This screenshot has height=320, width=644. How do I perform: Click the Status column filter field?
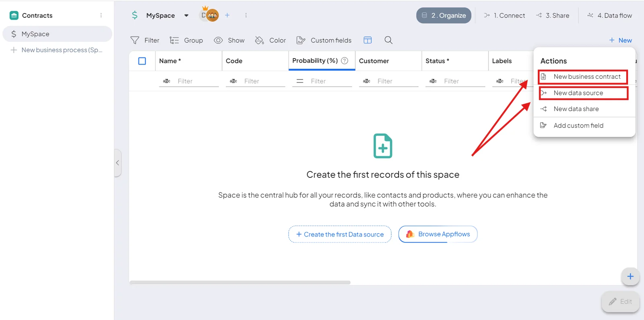point(464,81)
